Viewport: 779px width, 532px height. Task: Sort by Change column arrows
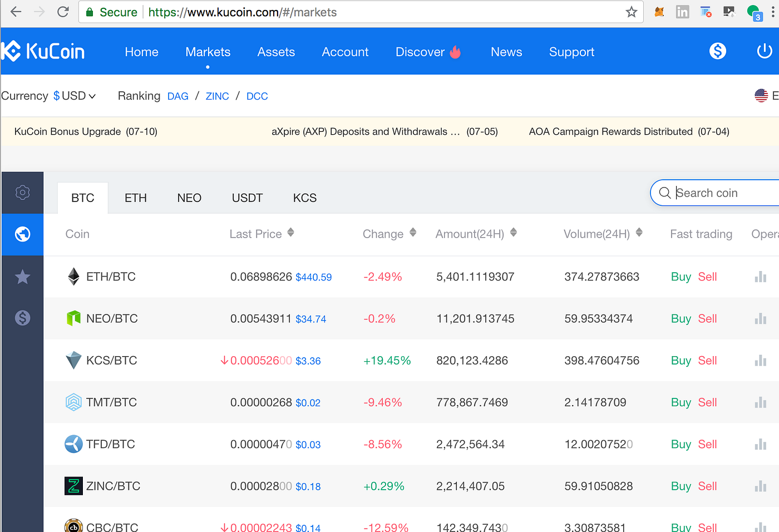click(413, 233)
